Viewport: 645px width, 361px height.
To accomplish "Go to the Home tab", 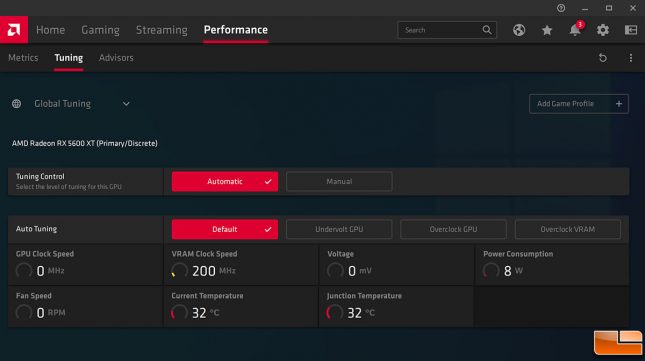I will (x=50, y=30).
